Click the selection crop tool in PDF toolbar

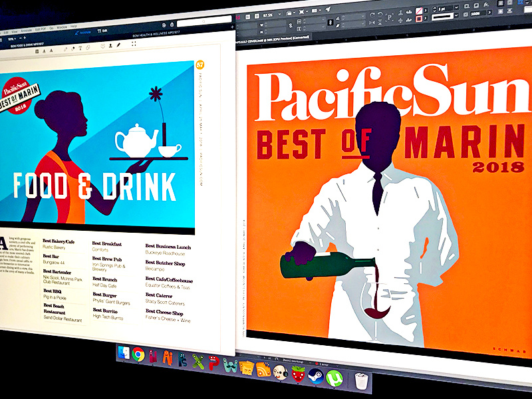tap(134, 44)
